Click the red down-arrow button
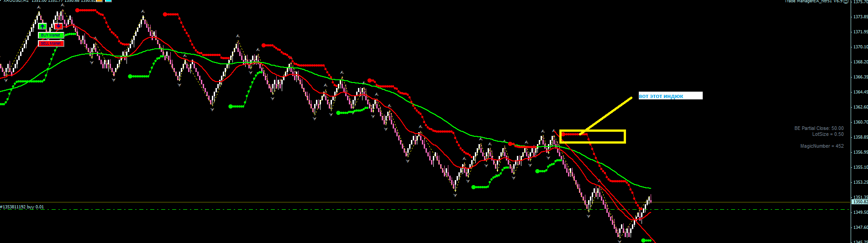868x243 pixels. [58, 26]
